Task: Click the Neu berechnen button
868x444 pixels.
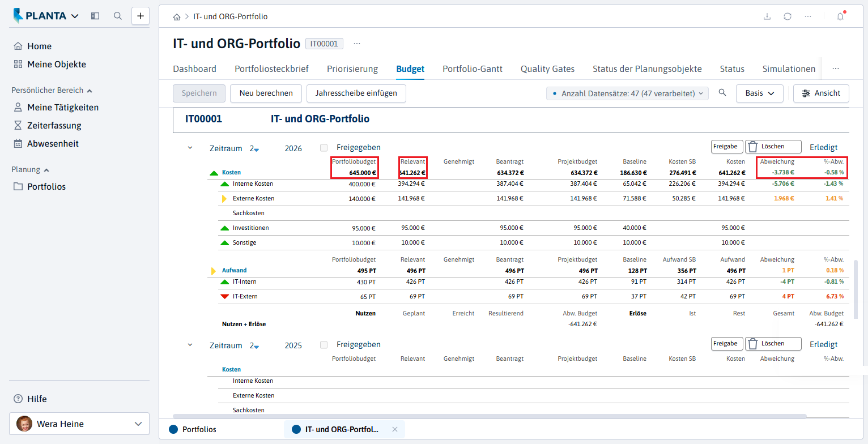Action: (x=266, y=93)
